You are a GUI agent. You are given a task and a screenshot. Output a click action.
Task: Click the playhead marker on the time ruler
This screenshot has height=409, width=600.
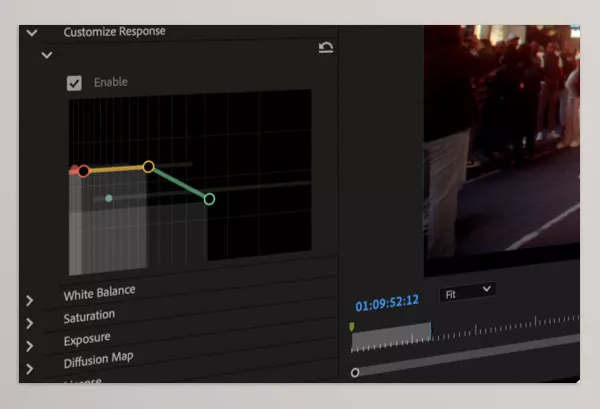pyautogui.click(x=352, y=327)
